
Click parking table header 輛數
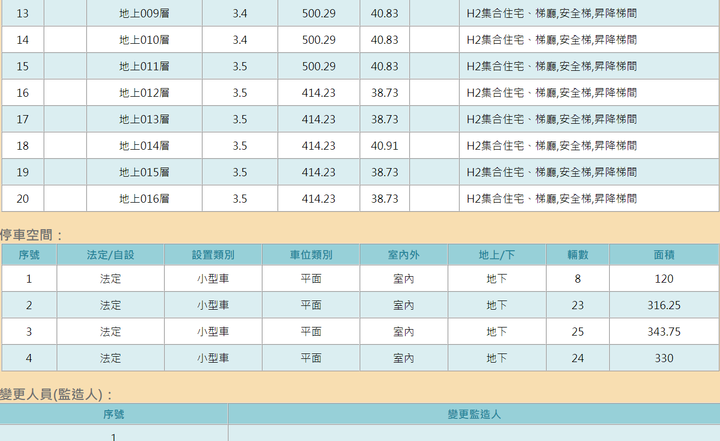[x=578, y=255]
